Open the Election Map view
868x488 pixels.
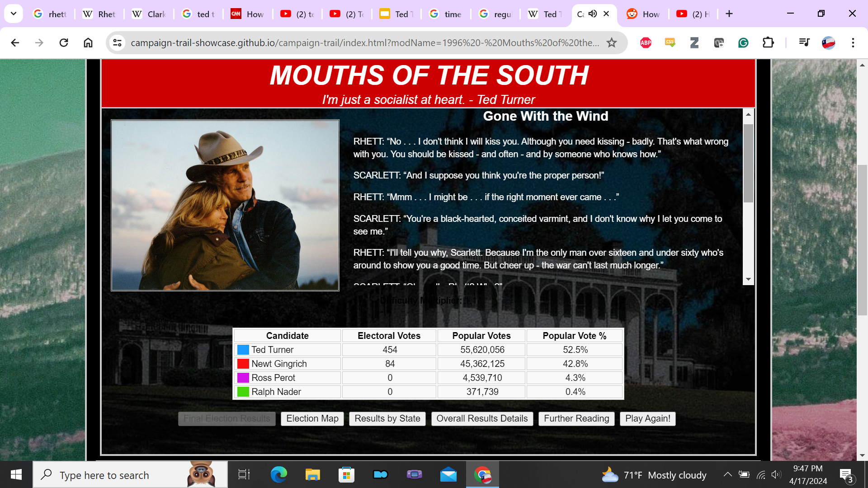312,419
